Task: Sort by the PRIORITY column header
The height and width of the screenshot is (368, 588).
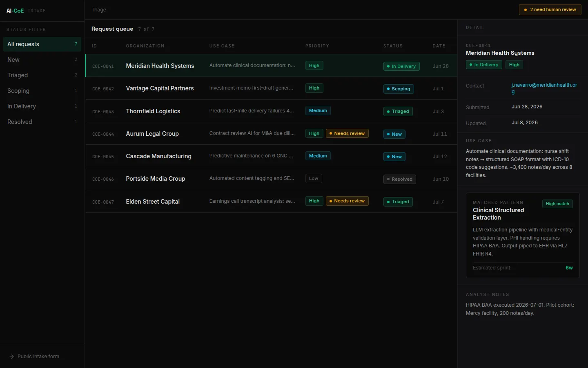Action: [317, 46]
